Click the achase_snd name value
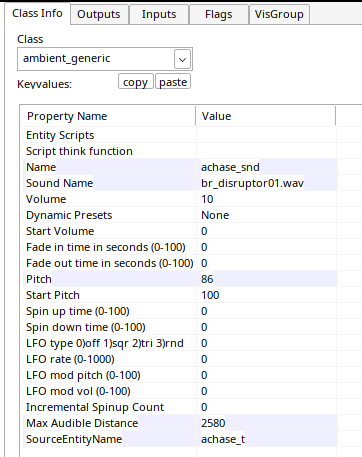 click(x=230, y=167)
